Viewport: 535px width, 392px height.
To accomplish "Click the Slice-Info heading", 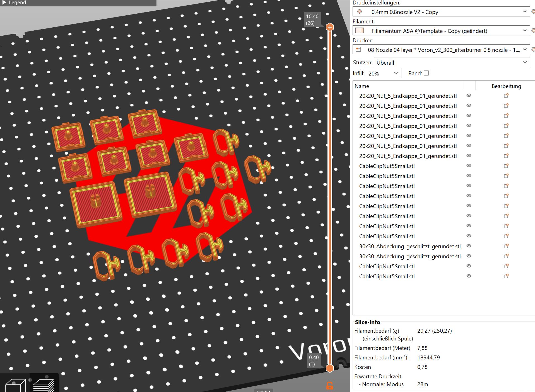I will (x=367, y=322).
